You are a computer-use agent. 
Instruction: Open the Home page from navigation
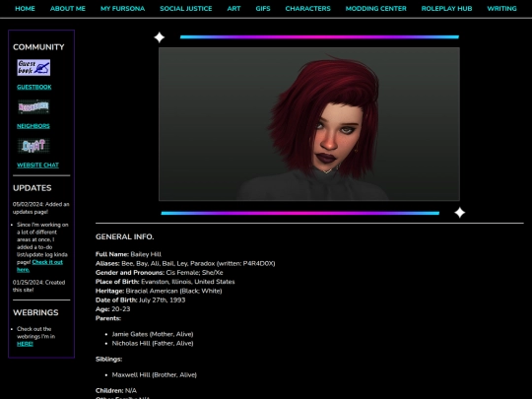[x=25, y=9]
